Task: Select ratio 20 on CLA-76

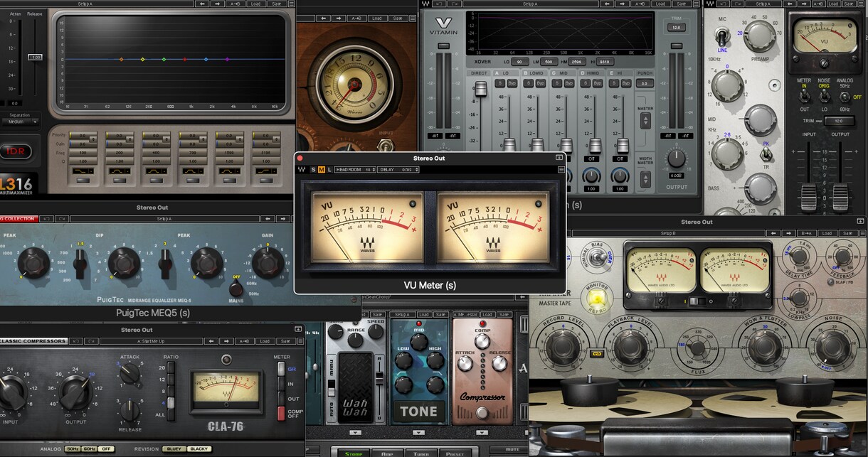Action: [171, 367]
